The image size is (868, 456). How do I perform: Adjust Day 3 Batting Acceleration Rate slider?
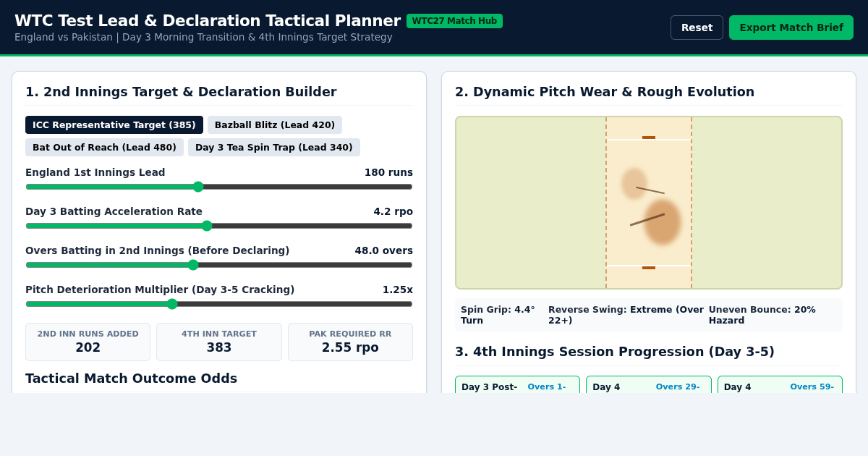click(219, 226)
